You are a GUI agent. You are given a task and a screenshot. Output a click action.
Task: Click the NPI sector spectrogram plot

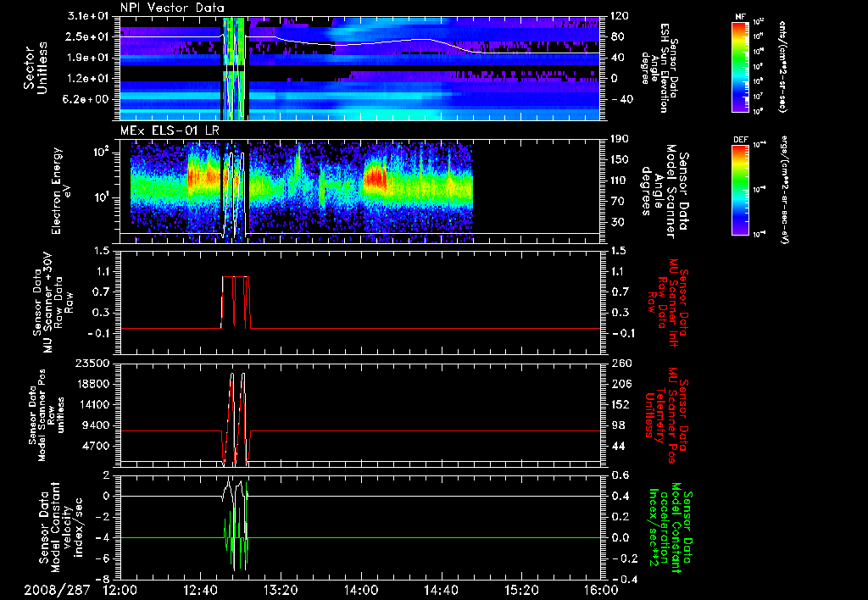click(360, 68)
